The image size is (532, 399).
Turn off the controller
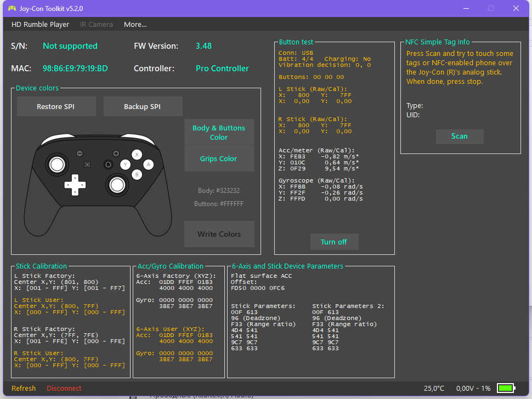(x=334, y=241)
